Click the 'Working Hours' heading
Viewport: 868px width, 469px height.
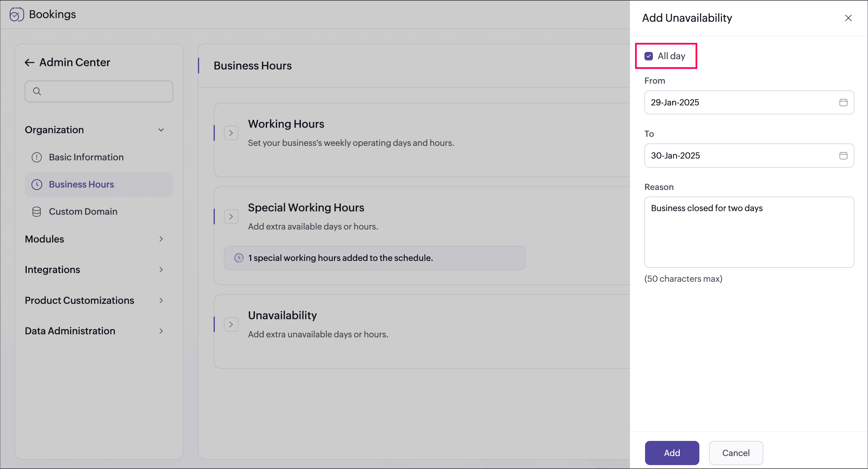coord(286,124)
